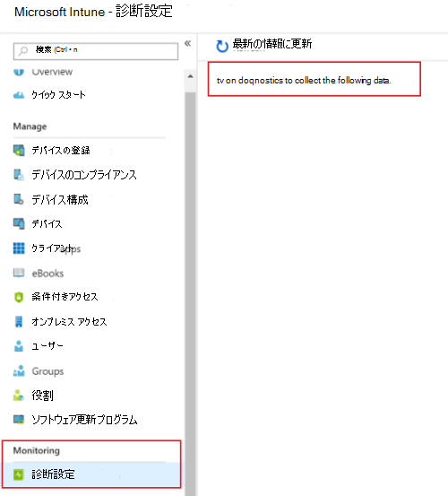Click the クイック スタート cloud icon
This screenshot has width=448, height=496.
pyautogui.click(x=19, y=94)
